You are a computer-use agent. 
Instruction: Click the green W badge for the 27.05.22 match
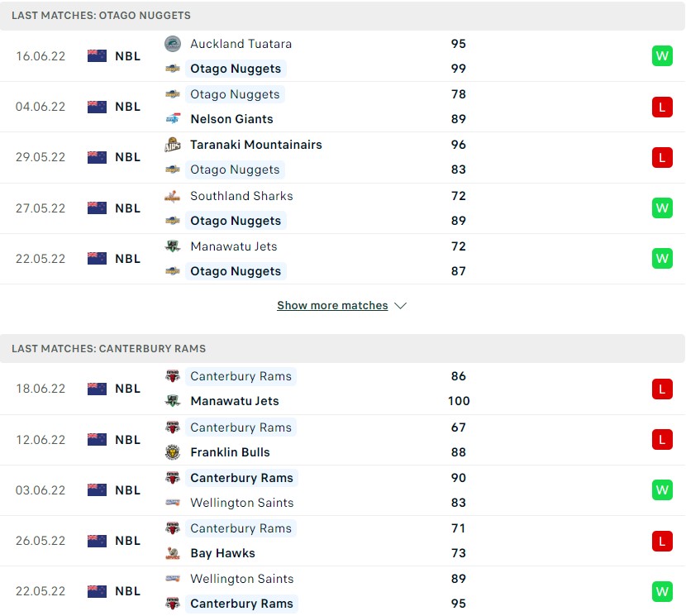pos(662,208)
